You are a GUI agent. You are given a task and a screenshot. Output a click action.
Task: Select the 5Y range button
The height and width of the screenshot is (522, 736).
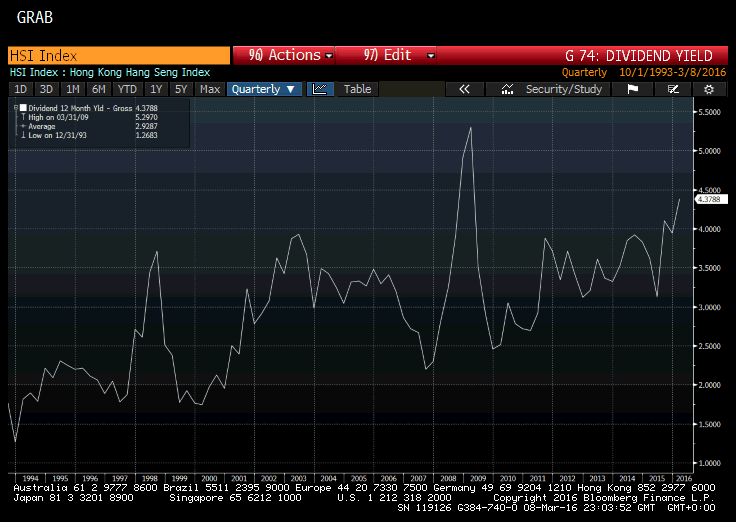tap(181, 89)
